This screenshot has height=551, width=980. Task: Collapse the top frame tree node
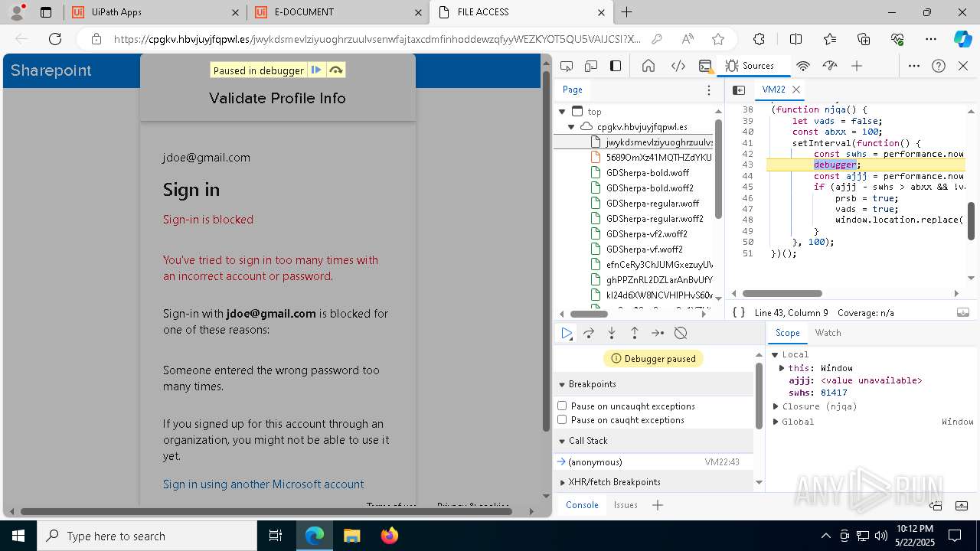pos(562,111)
